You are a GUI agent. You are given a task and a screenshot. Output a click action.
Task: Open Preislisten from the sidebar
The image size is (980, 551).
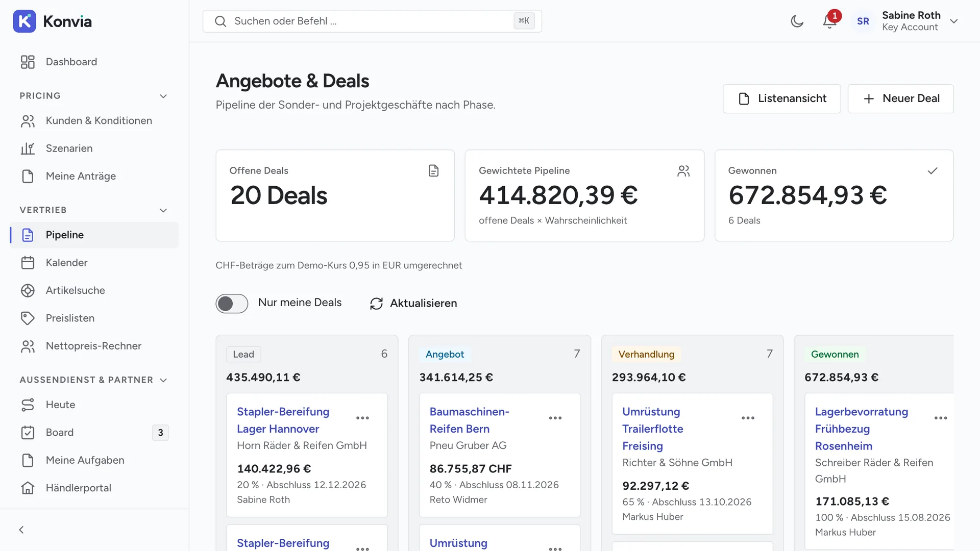tap(94, 318)
